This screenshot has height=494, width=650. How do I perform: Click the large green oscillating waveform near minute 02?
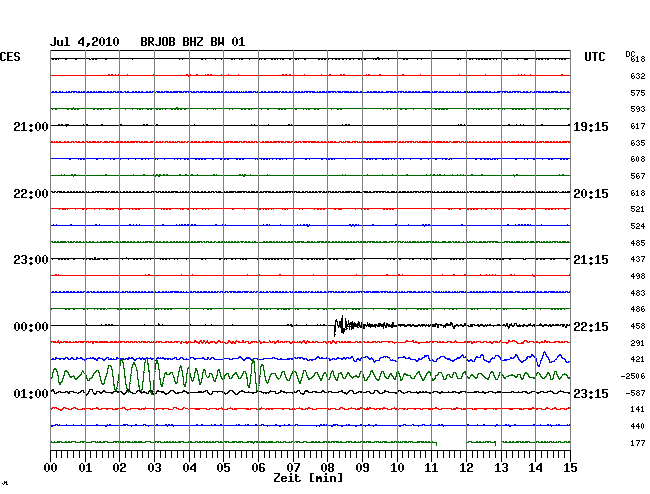pos(135,375)
